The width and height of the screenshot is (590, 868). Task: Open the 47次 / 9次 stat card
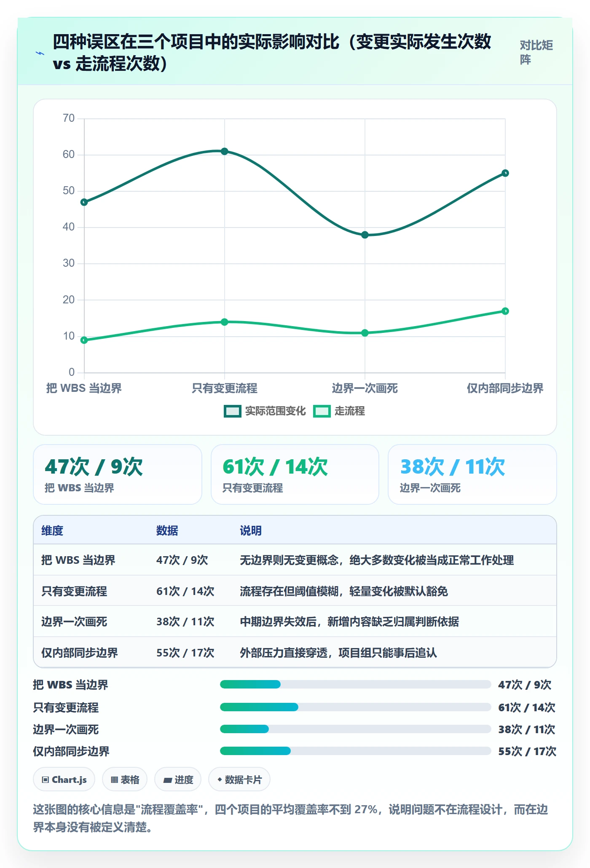[118, 474]
